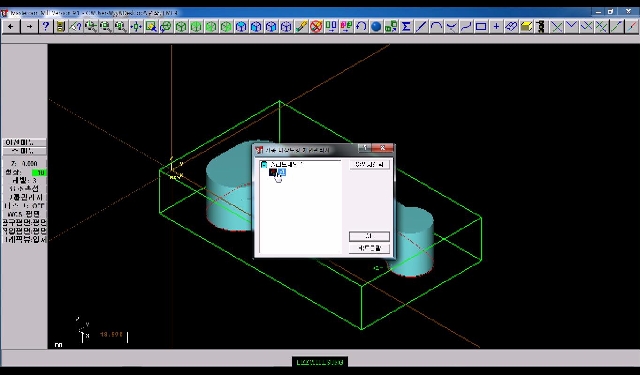Image resolution: width=640 pixels, height=375 pixels.
Task: Click the top button in the dialog
Action: coord(369,164)
